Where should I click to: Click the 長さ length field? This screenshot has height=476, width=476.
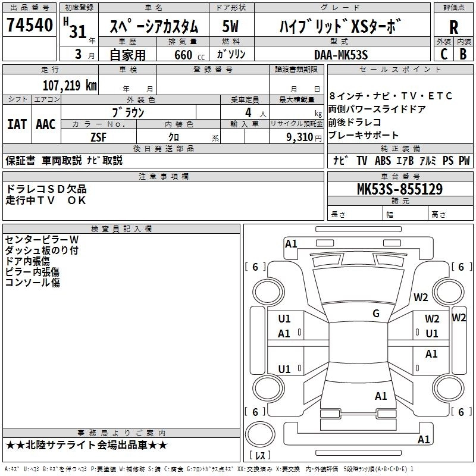(x=355, y=214)
